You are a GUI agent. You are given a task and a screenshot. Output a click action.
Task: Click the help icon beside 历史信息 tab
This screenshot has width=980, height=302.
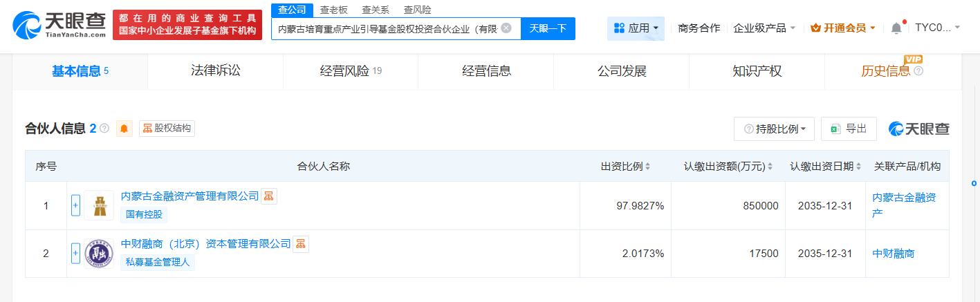coord(918,71)
